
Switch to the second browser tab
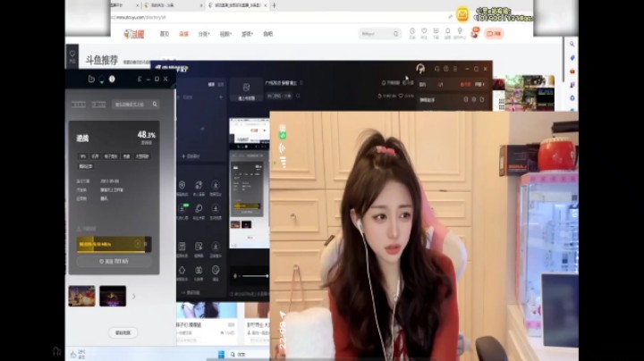coord(173,5)
